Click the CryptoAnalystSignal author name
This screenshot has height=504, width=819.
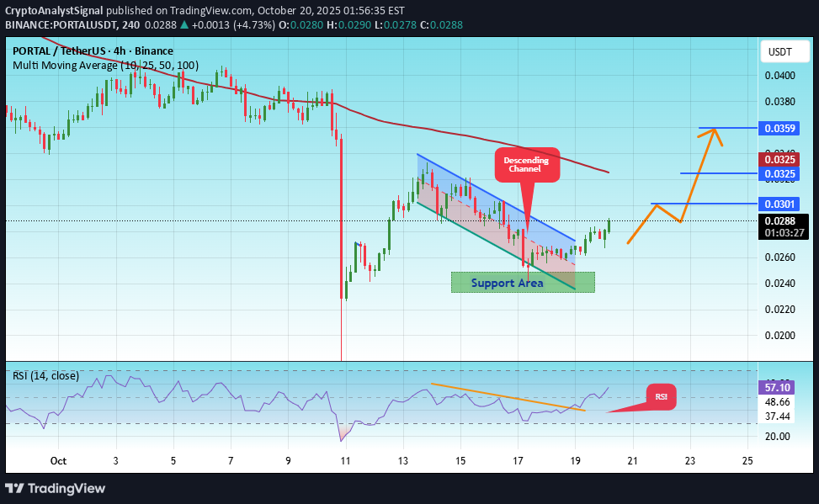54,10
